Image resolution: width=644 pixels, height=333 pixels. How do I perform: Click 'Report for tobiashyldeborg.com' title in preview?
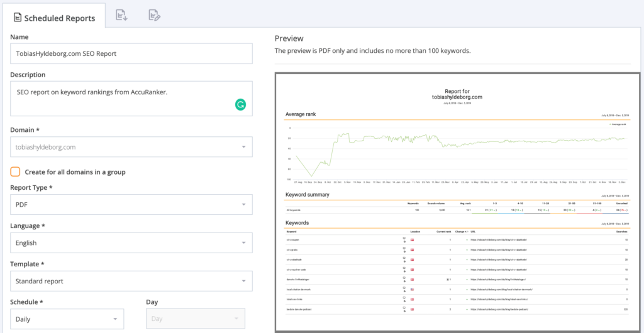click(x=457, y=94)
